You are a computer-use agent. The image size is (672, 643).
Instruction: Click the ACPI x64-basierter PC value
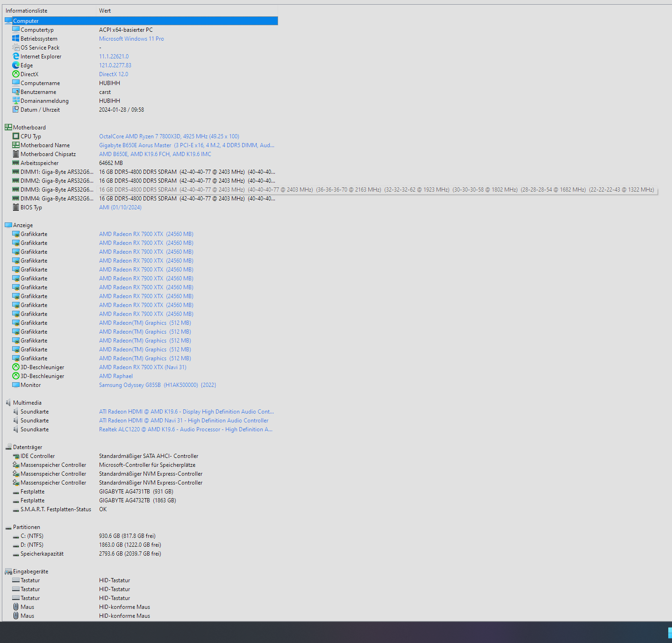126,30
